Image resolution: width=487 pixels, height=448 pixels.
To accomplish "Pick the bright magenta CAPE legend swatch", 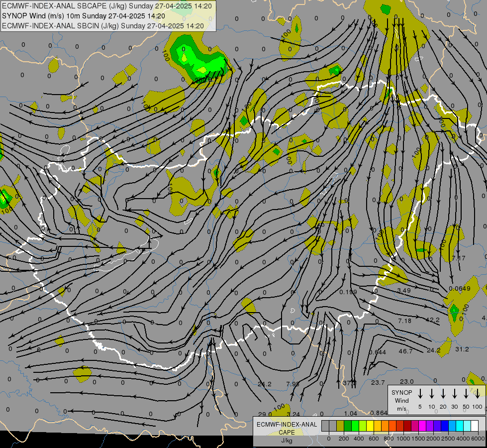I will pyautogui.click(x=423, y=426).
